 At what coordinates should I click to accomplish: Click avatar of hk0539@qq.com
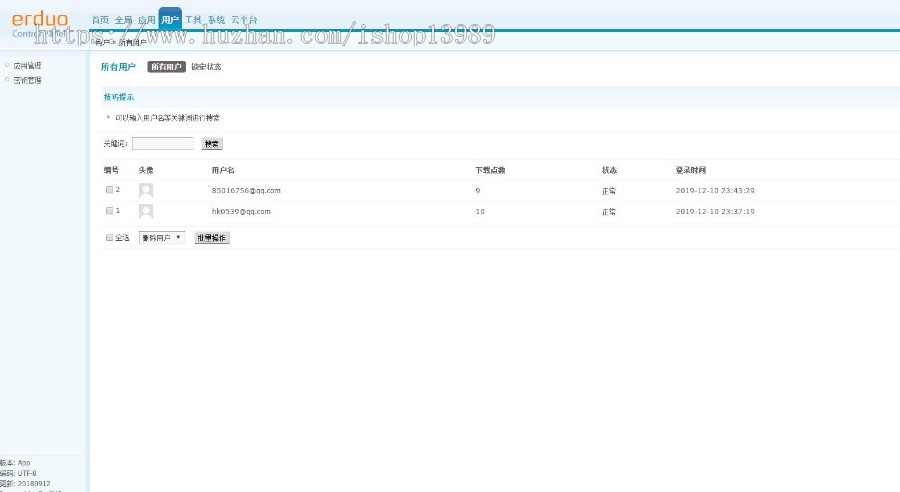146,211
